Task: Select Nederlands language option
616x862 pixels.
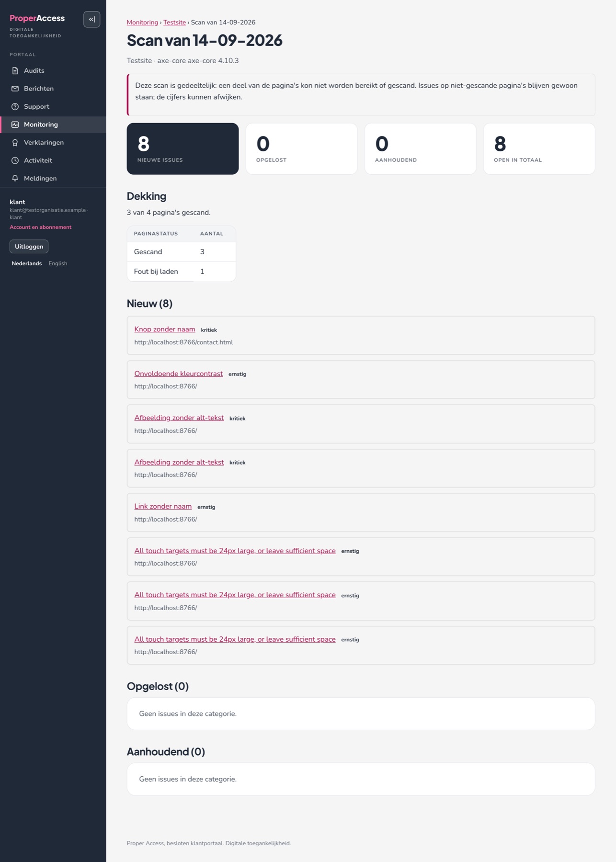Action: click(x=26, y=263)
